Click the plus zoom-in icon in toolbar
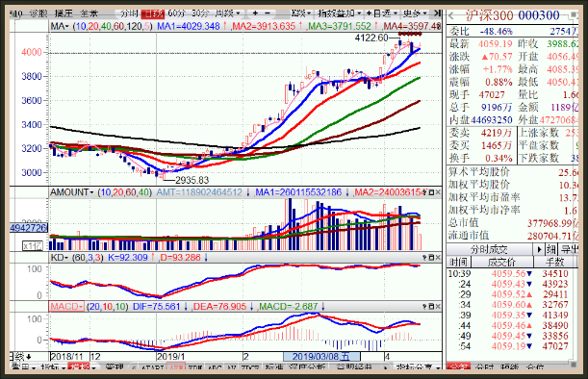This screenshot has width=588, height=379. [x=255, y=13]
